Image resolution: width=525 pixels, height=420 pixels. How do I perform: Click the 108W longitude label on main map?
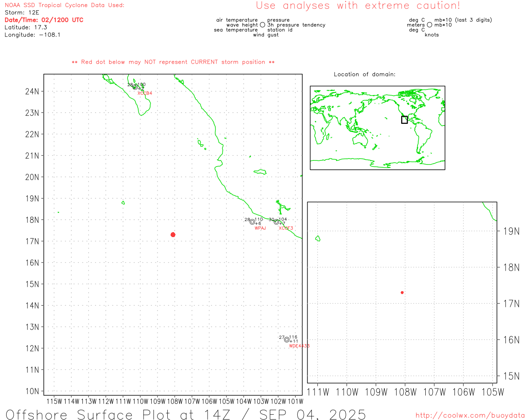click(175, 401)
